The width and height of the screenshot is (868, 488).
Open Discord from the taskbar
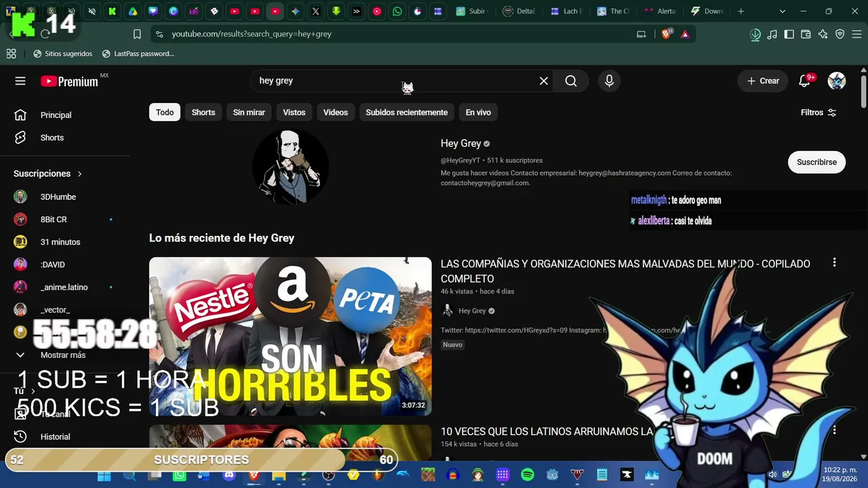point(229,475)
